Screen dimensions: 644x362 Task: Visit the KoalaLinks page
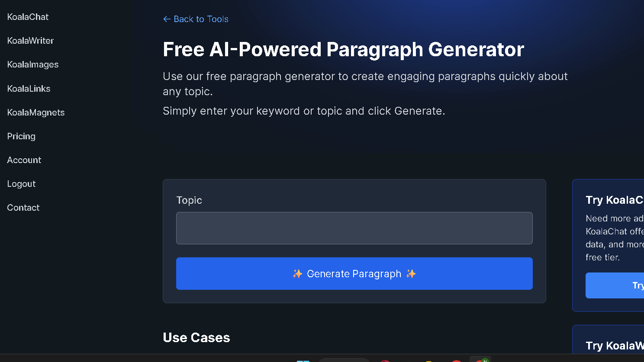click(29, 88)
